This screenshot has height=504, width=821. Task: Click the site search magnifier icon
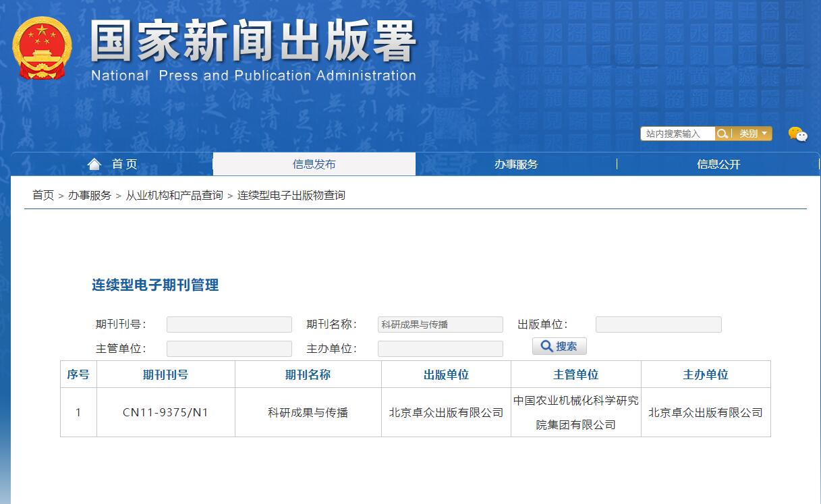[722, 134]
